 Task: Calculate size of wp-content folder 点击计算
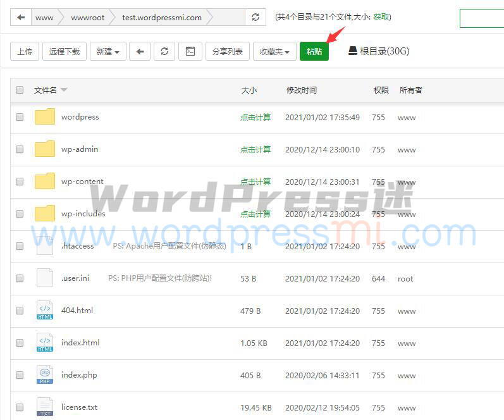[255, 182]
